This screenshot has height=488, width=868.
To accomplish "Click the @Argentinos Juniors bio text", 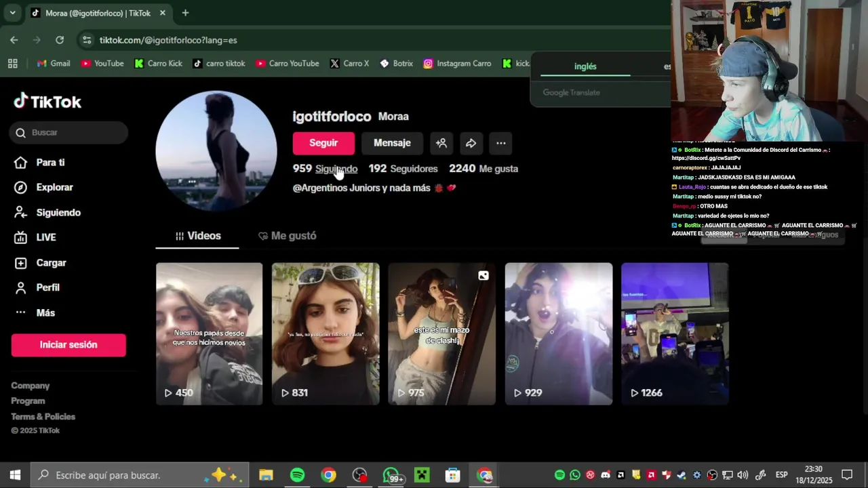I will (x=374, y=188).
